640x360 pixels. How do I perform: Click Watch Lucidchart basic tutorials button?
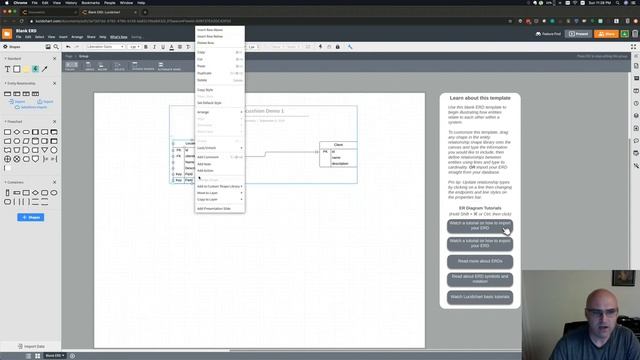click(480, 297)
